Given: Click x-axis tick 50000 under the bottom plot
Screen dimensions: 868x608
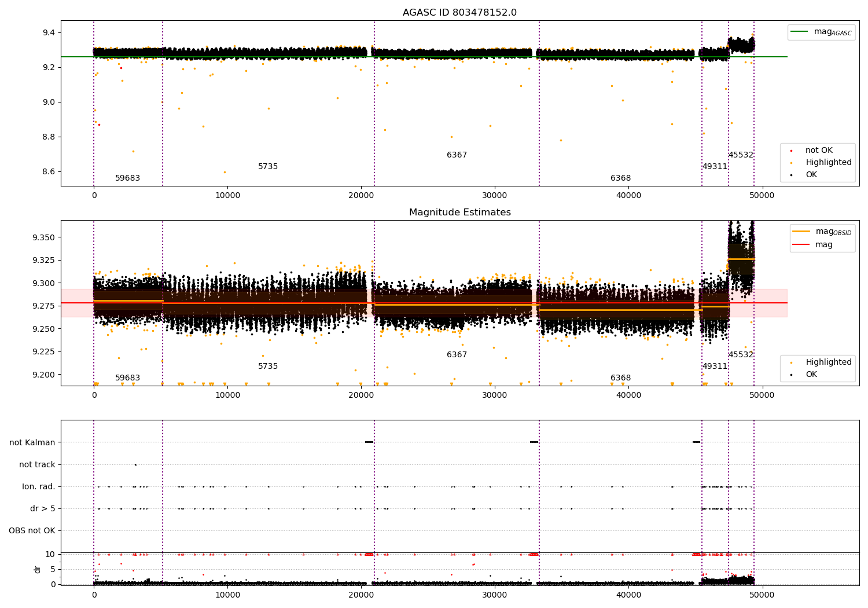Looking at the screenshot, I should point(762,595).
